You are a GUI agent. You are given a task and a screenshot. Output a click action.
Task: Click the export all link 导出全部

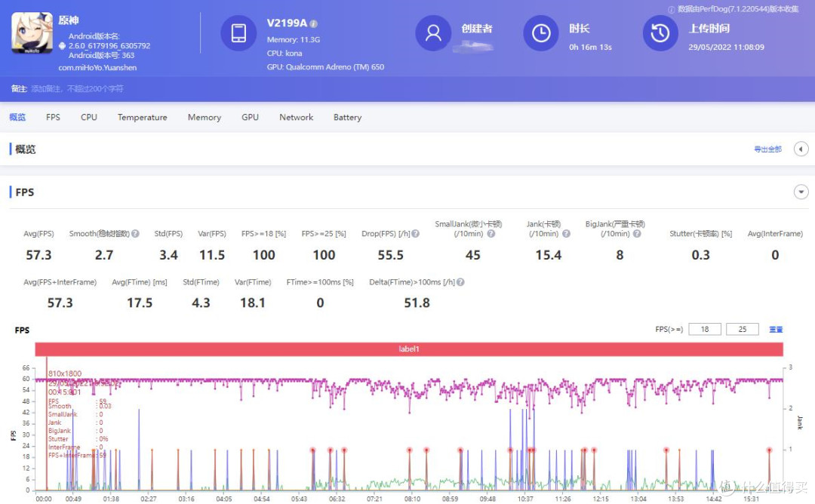tap(767, 149)
